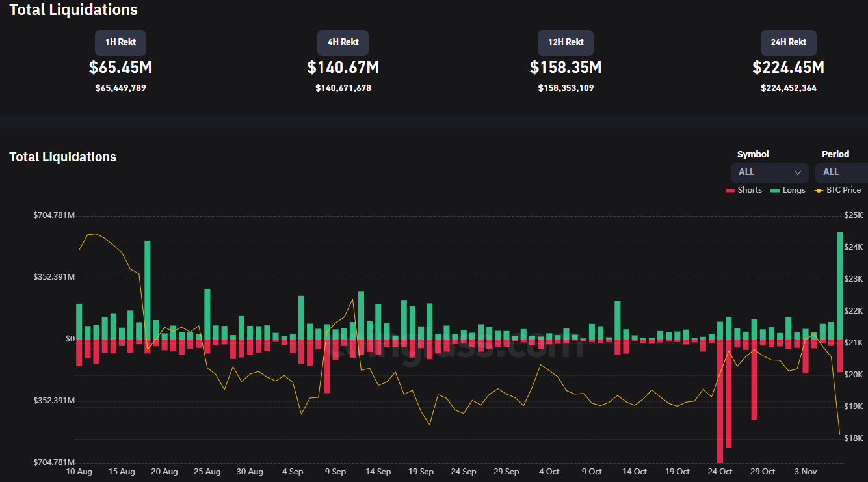
Task: Select the 1H Rekt timeframe button
Action: tap(120, 42)
